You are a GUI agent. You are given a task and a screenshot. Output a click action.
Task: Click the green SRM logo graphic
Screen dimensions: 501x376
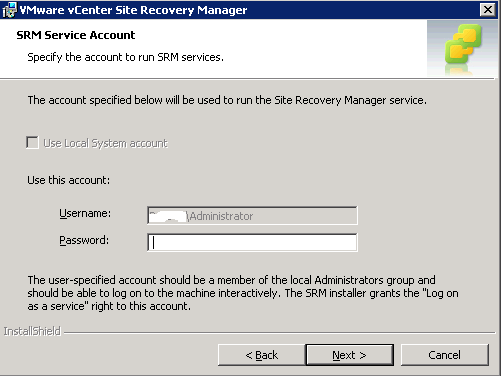pyautogui.click(x=463, y=44)
